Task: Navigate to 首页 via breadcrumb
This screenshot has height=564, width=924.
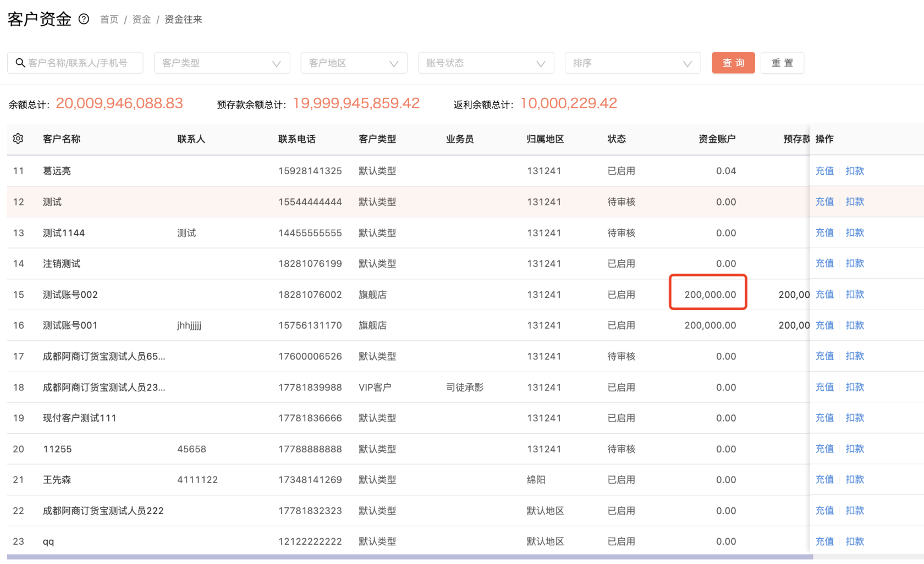Action: [x=109, y=19]
